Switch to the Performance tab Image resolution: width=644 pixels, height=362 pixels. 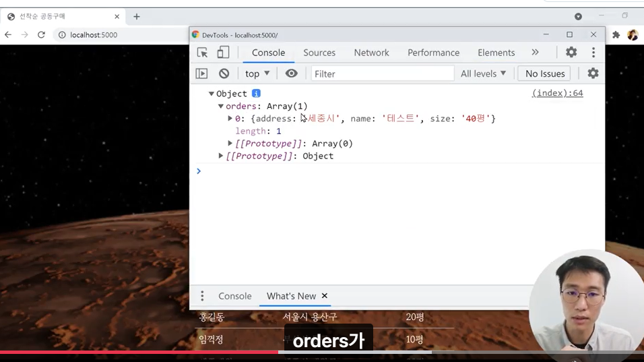coord(433,53)
